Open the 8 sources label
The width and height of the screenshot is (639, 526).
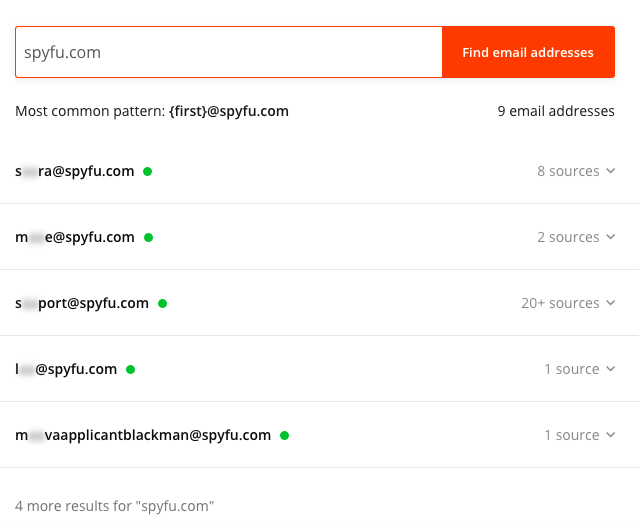tap(568, 171)
